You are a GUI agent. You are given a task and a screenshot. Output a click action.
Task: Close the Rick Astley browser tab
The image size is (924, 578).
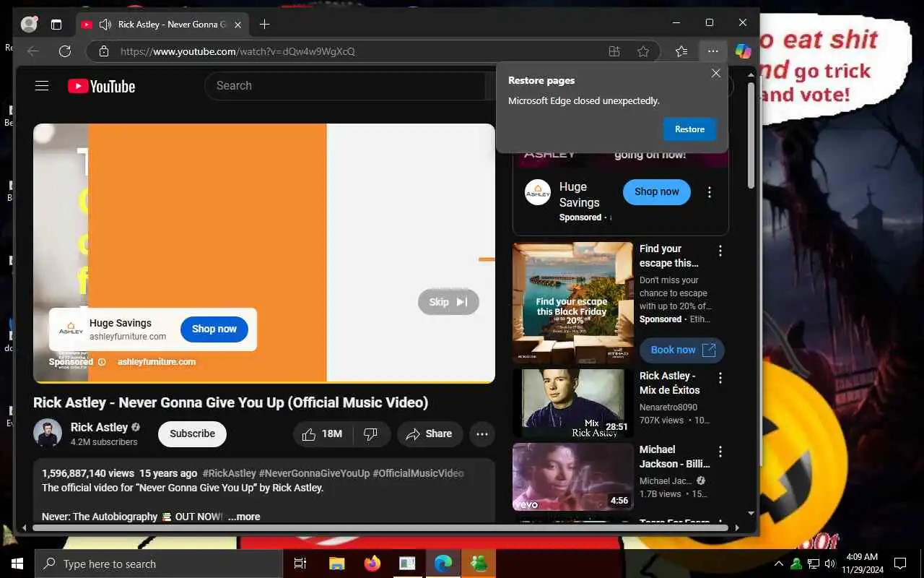pyautogui.click(x=238, y=25)
